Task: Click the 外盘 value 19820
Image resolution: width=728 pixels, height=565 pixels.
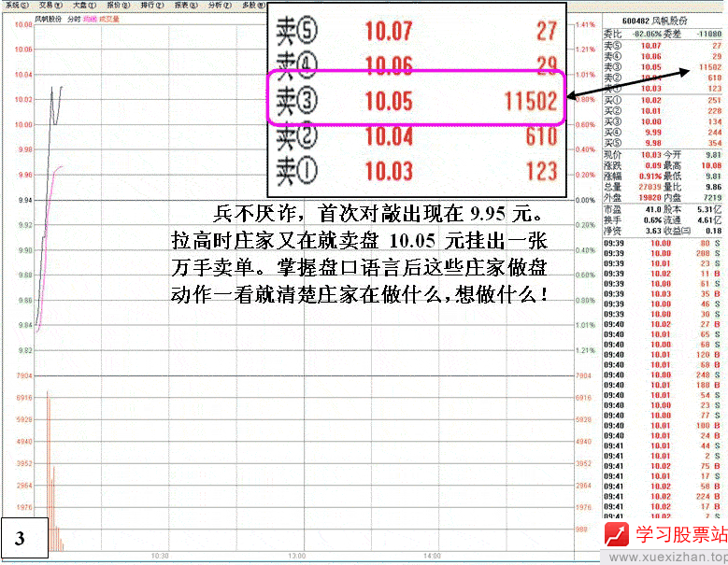Action: point(650,197)
